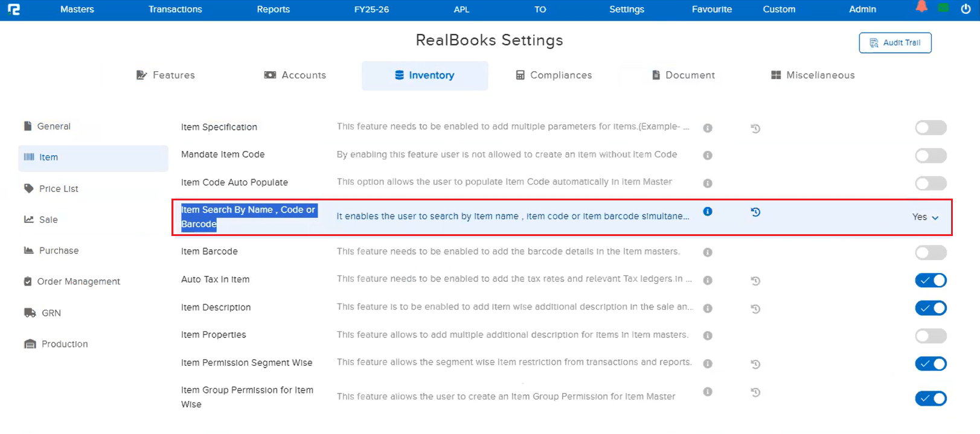Switch to the Compliances tab
This screenshot has width=980, height=434.
tap(554, 75)
